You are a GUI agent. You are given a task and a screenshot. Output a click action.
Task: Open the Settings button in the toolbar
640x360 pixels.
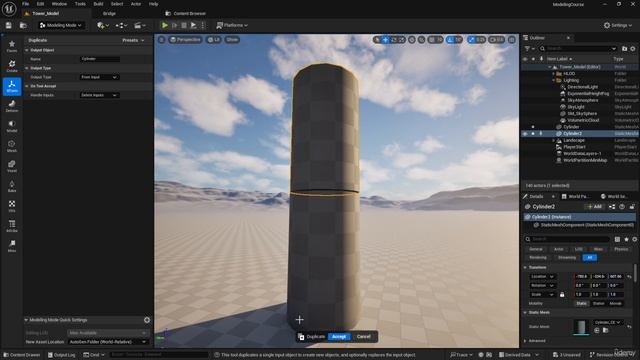618,25
